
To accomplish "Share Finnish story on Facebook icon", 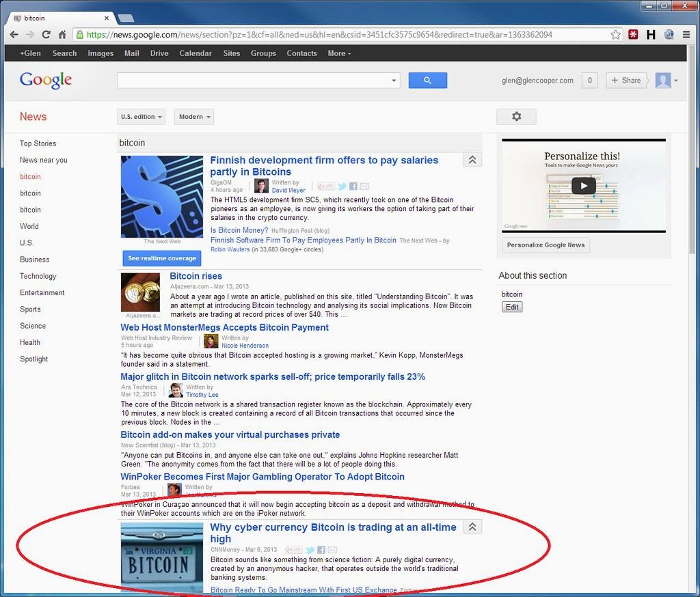I will 353,186.
